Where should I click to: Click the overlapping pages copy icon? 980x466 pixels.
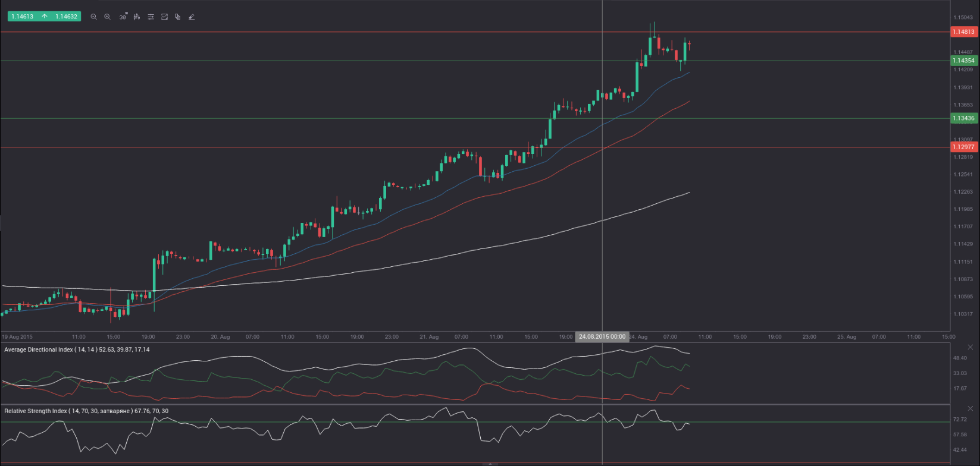178,17
